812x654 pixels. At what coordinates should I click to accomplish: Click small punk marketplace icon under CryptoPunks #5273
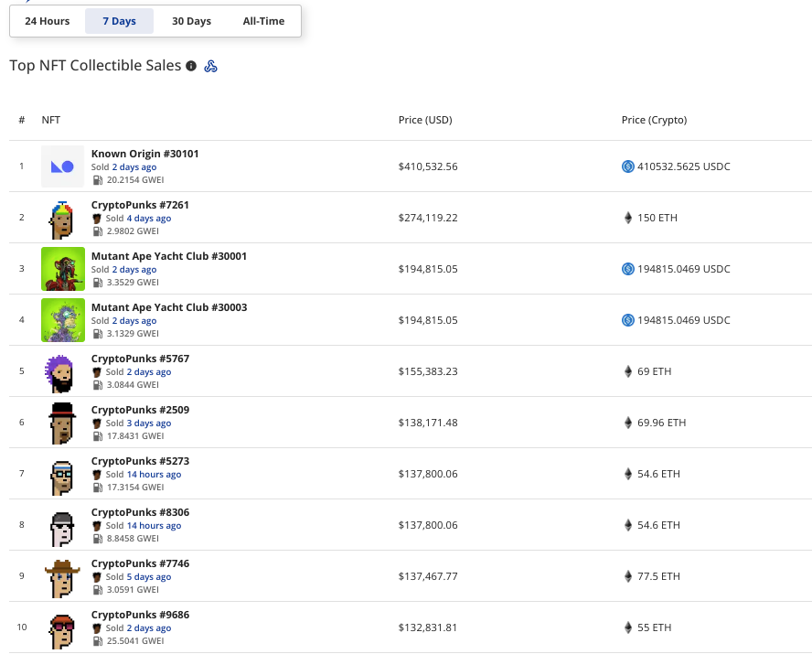pos(96,475)
